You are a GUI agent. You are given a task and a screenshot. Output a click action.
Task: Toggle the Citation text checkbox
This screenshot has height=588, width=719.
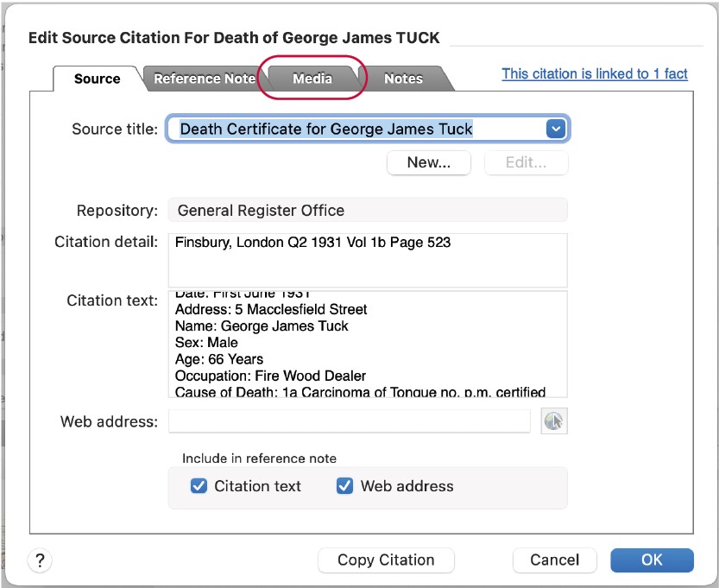199,486
